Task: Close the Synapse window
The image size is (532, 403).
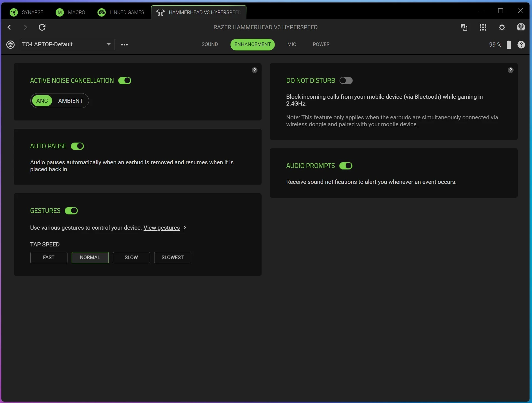Action: click(x=520, y=11)
